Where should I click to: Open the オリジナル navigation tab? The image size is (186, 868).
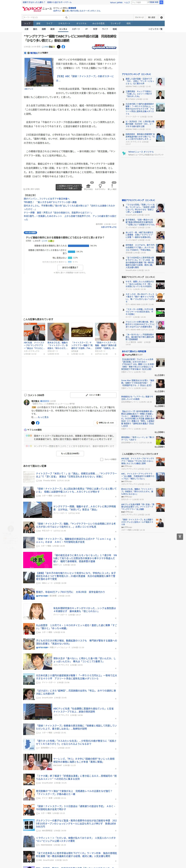pyautogui.click(x=81, y=24)
